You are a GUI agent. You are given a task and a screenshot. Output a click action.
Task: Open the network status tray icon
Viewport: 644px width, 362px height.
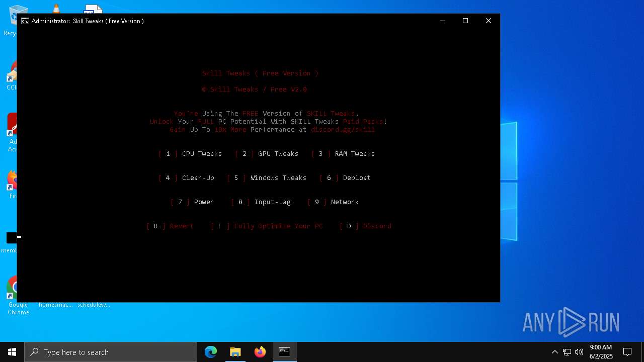567,352
